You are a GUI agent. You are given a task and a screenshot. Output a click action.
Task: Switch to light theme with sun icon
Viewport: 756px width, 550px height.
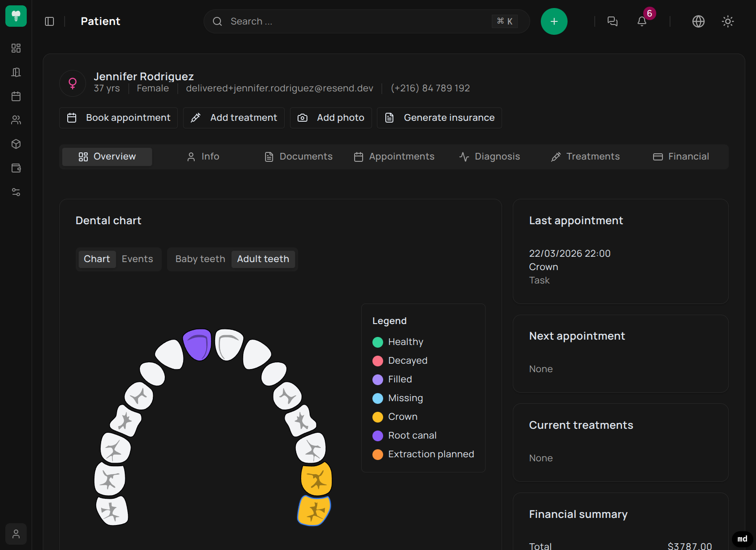click(x=727, y=21)
